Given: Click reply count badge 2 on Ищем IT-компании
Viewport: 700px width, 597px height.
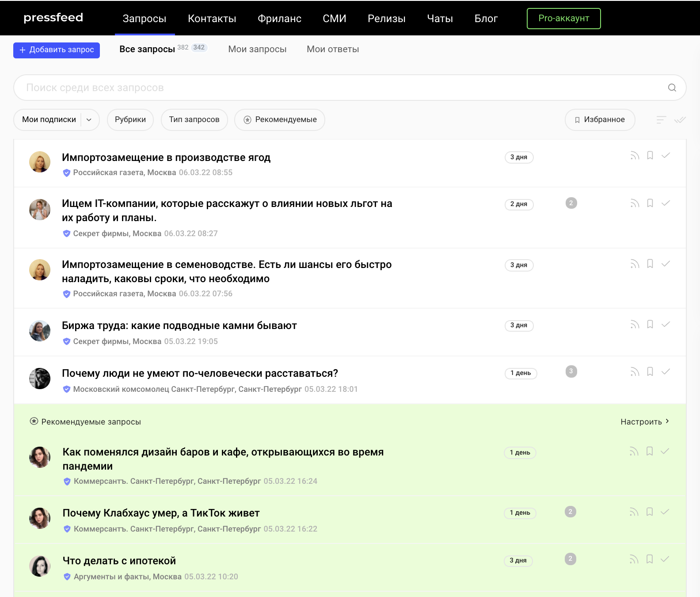Looking at the screenshot, I should pyautogui.click(x=571, y=203).
